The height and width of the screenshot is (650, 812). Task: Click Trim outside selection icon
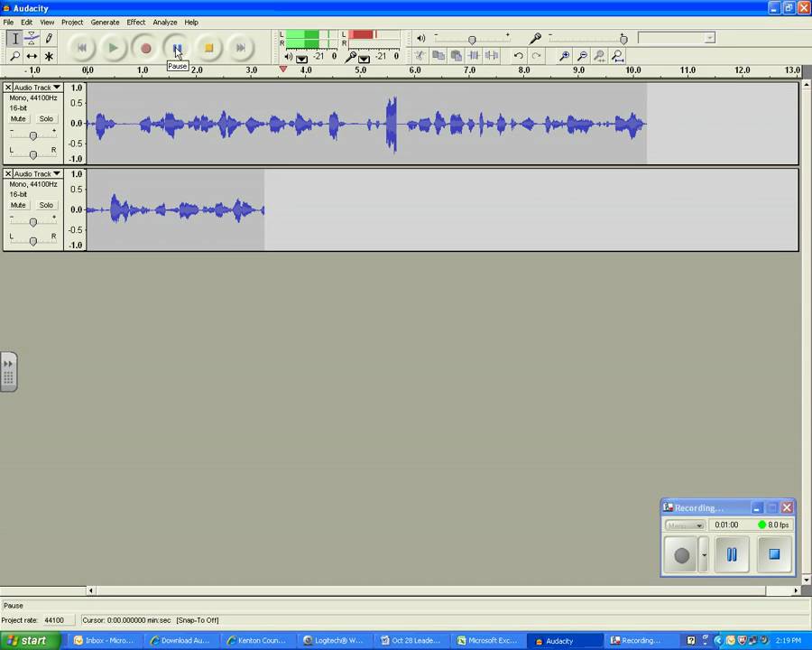click(x=474, y=55)
